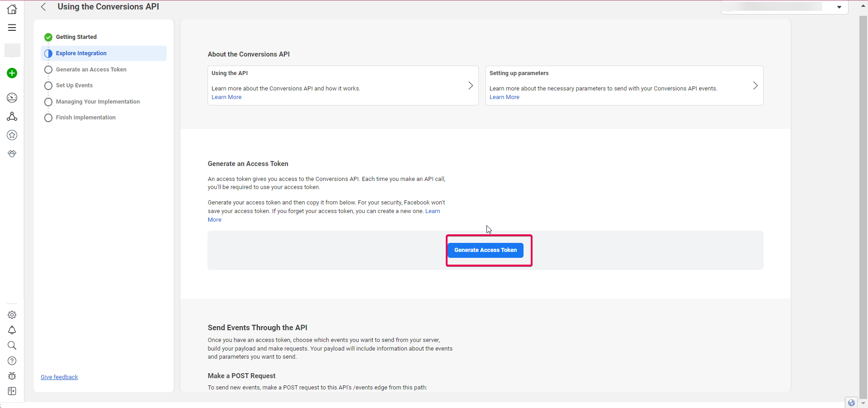This screenshot has width=868, height=408.
Task: Click the scrollbar down arrow at bottom right
Action: point(863,403)
